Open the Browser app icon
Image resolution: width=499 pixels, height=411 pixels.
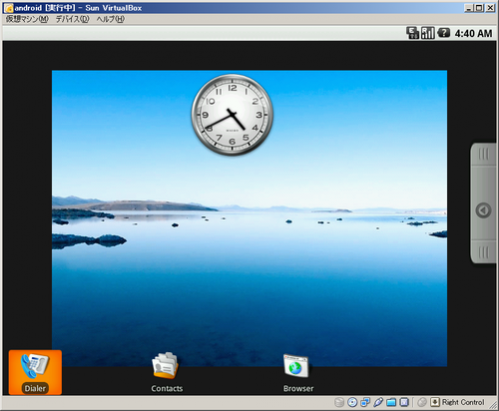tap(298, 373)
